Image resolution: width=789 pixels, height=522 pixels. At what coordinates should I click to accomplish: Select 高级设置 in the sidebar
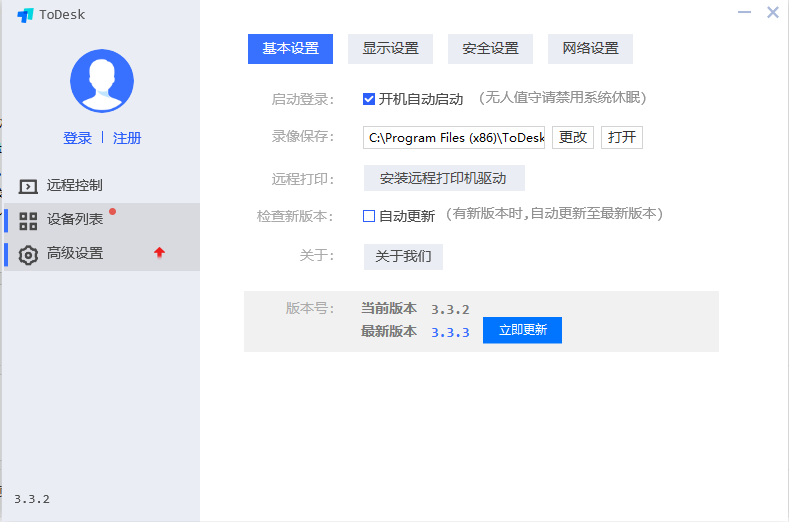click(101, 254)
